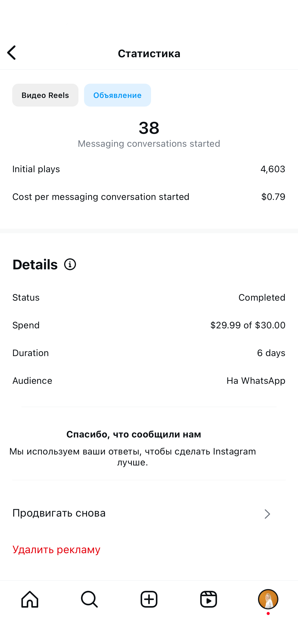Expand the chevron beside Продвигать снова
298x644 pixels.
[x=267, y=514]
